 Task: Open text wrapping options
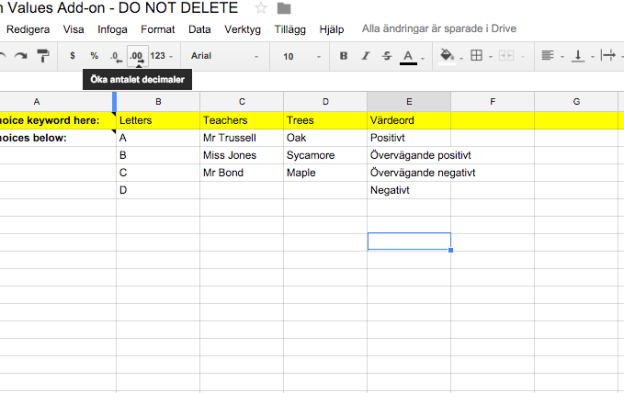tap(608, 55)
